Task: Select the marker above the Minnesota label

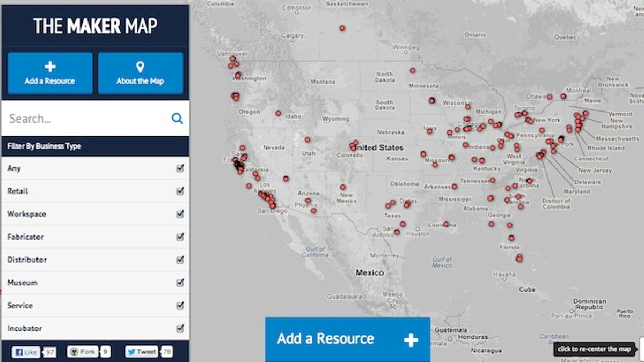Action: click(x=412, y=70)
